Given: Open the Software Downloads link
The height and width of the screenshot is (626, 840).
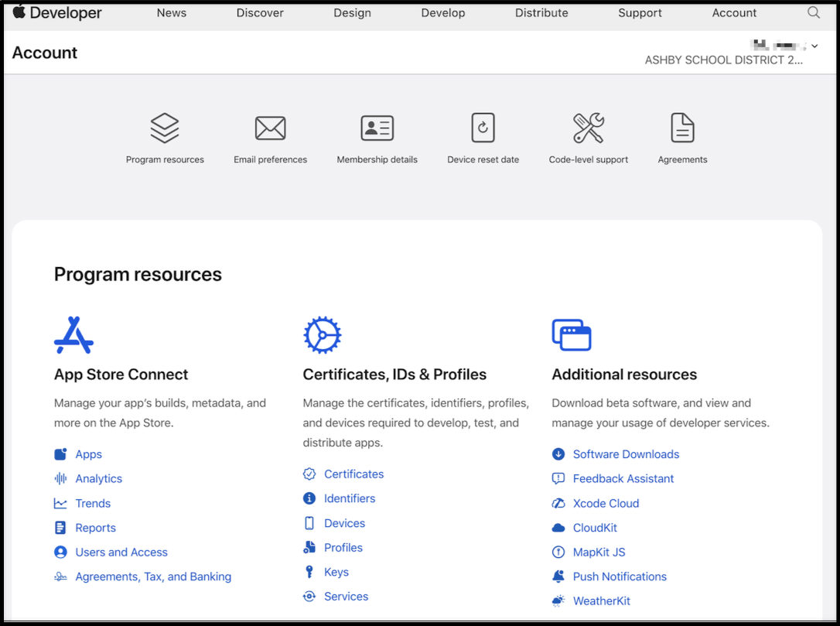Looking at the screenshot, I should point(626,454).
